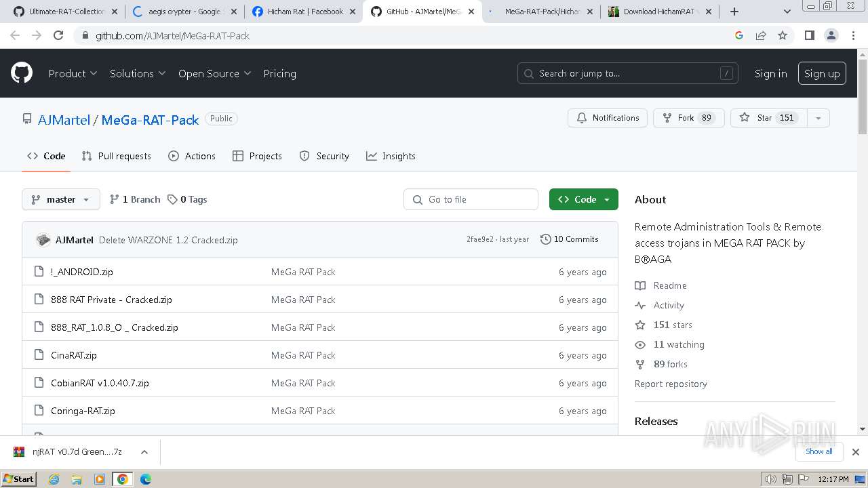Click the Sign up button

tap(822, 73)
